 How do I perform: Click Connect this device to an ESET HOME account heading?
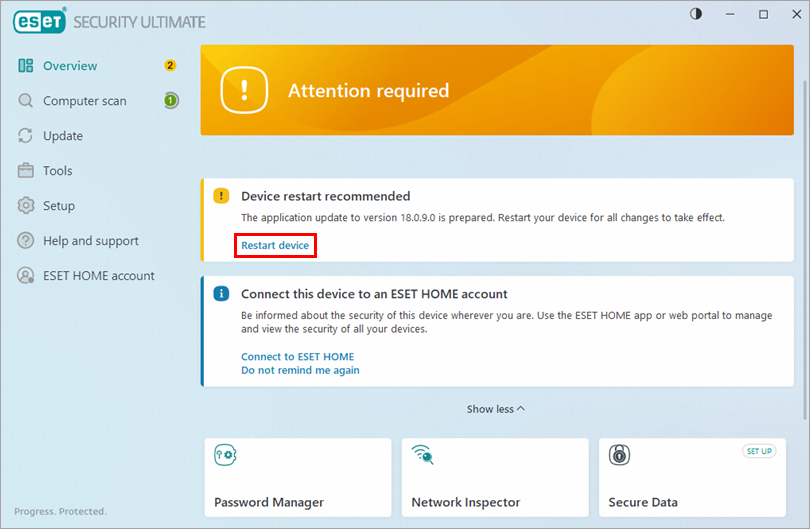(x=374, y=294)
